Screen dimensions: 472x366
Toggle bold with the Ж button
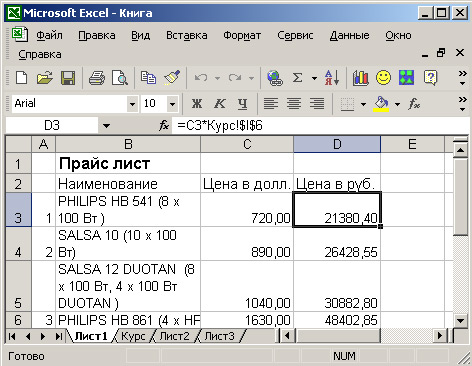(197, 104)
